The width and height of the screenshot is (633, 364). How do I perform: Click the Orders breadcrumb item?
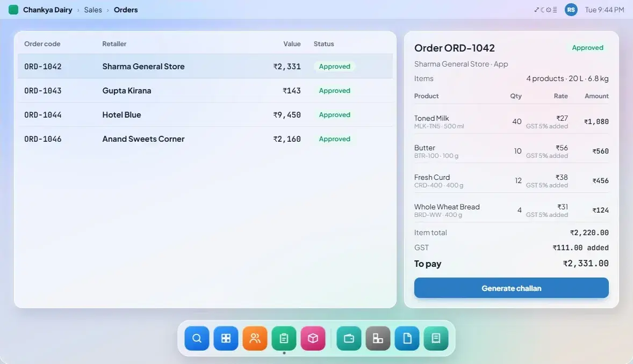[x=126, y=10]
